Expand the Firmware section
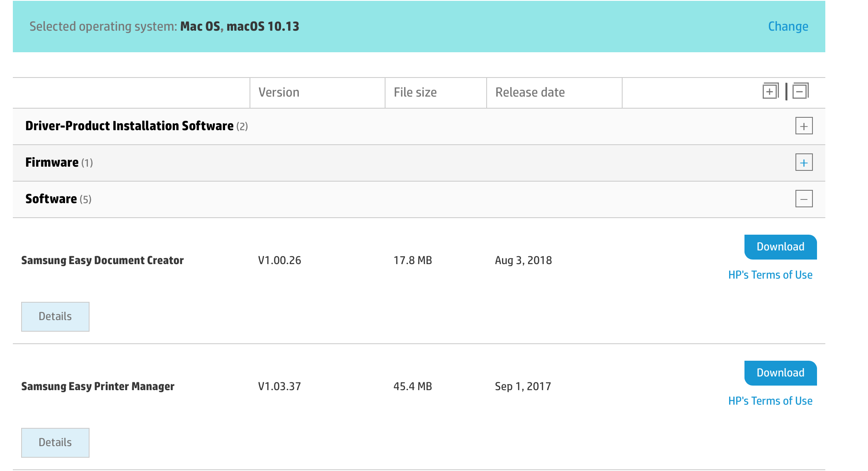The width and height of the screenshot is (868, 471). point(804,163)
